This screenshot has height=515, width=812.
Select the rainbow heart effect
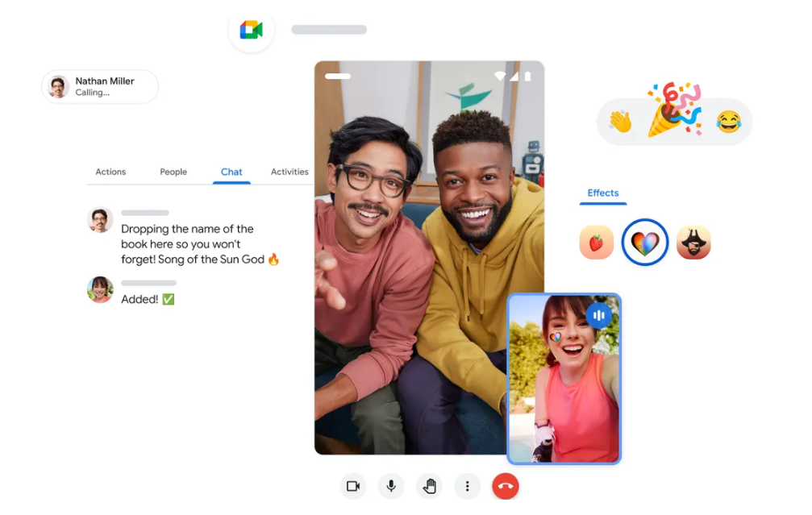point(645,243)
